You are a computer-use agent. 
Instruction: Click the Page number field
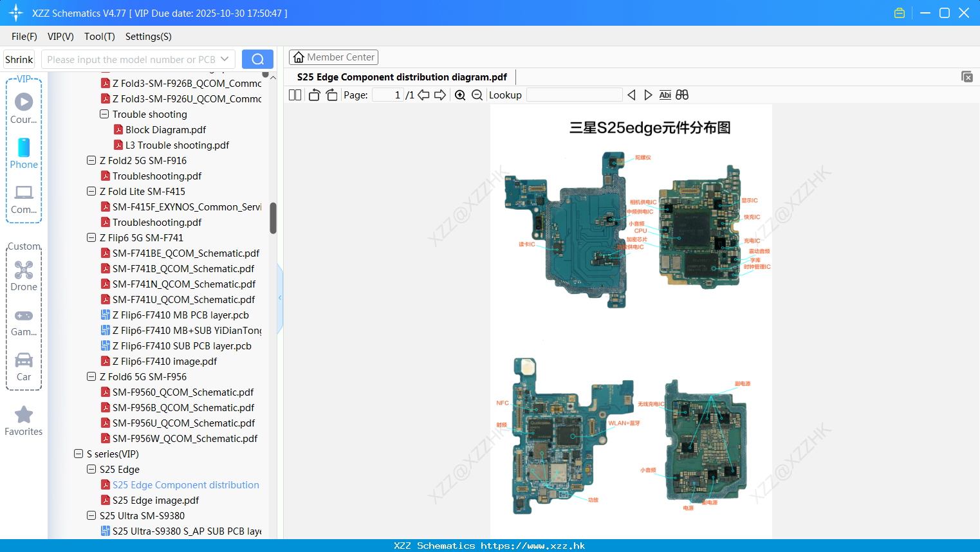[x=388, y=95]
